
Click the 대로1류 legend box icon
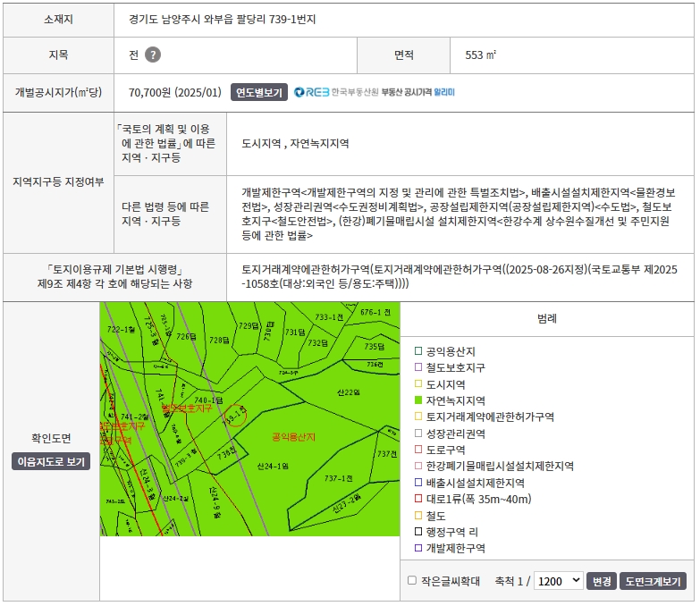pos(418,499)
